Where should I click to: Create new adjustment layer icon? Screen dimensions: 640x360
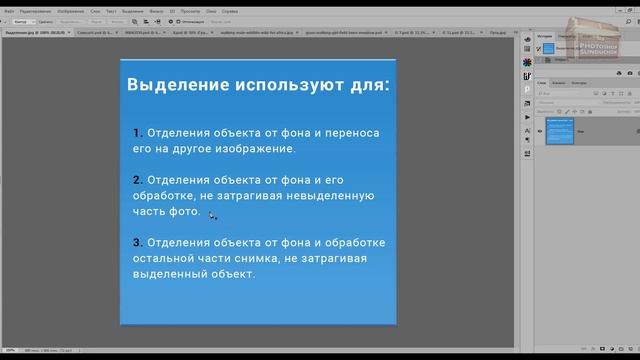pos(612,349)
